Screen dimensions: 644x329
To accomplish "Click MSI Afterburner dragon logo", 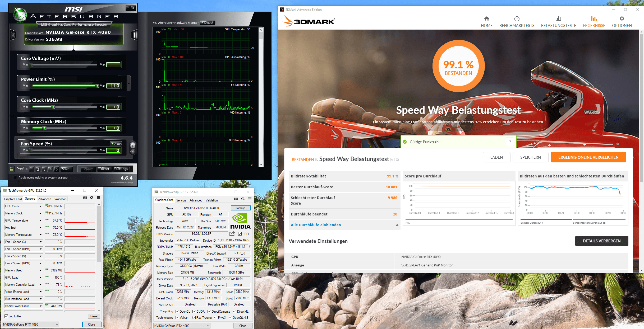I will (20, 15).
